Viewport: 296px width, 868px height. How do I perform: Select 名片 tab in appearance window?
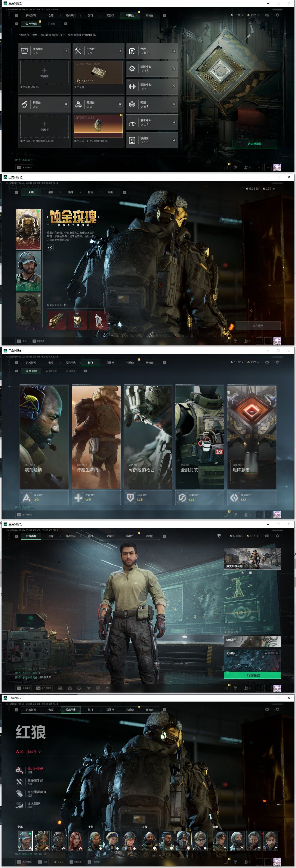click(51, 192)
